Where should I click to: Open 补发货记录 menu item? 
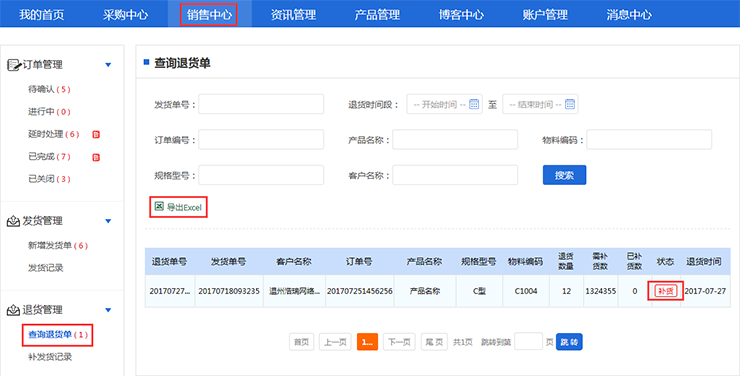pyautogui.click(x=50, y=357)
